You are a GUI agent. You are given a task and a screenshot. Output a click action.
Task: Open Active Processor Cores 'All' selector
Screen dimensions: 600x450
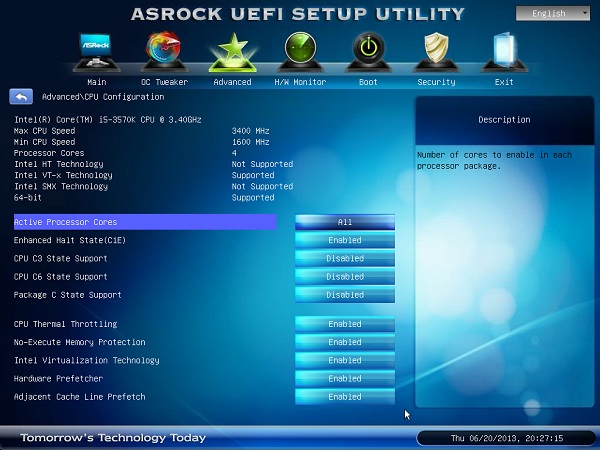coord(345,222)
